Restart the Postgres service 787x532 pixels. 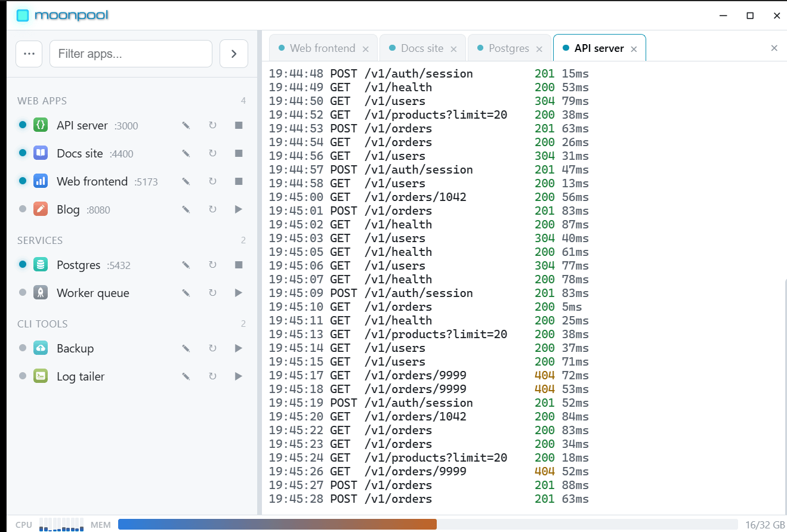[212, 265]
